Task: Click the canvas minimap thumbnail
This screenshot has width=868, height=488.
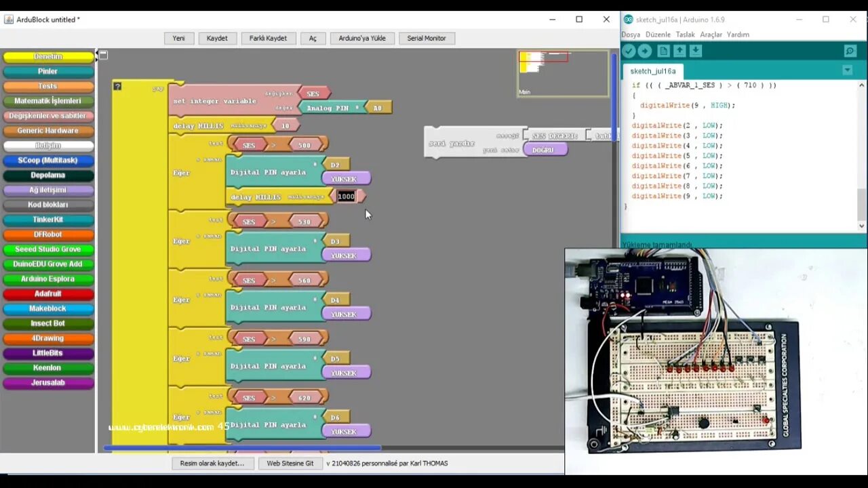Action: pyautogui.click(x=563, y=73)
